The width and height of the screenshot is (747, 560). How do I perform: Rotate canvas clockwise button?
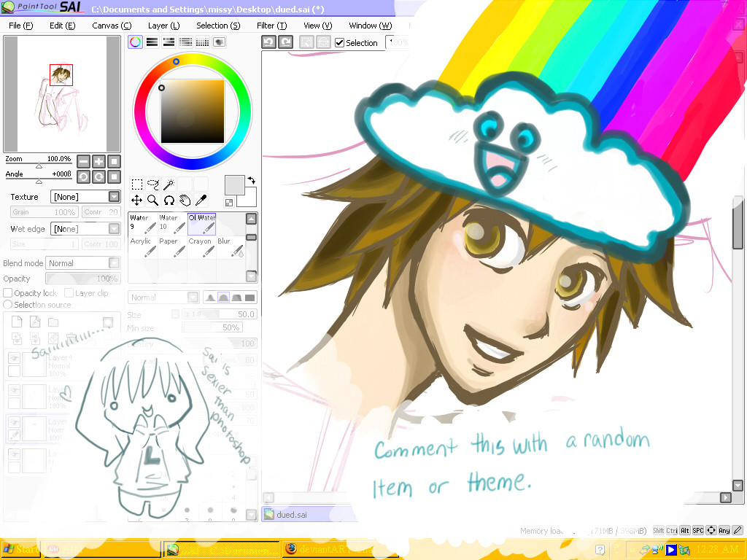point(98,177)
